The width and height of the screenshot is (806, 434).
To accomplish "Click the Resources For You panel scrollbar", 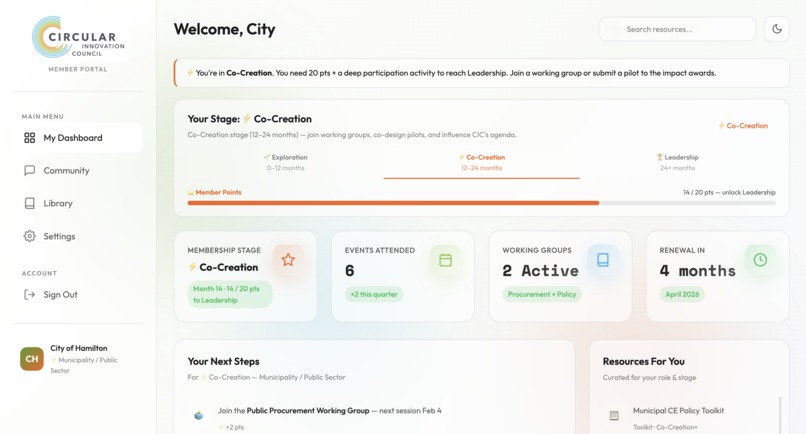I will point(780,414).
